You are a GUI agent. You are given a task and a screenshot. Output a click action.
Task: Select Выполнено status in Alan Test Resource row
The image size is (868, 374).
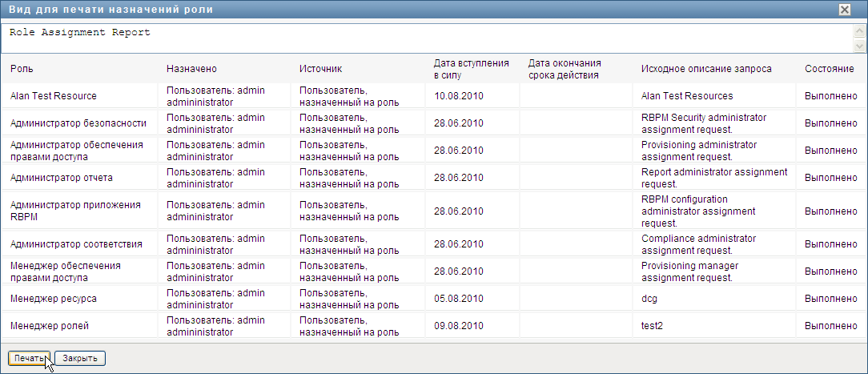coord(831,96)
